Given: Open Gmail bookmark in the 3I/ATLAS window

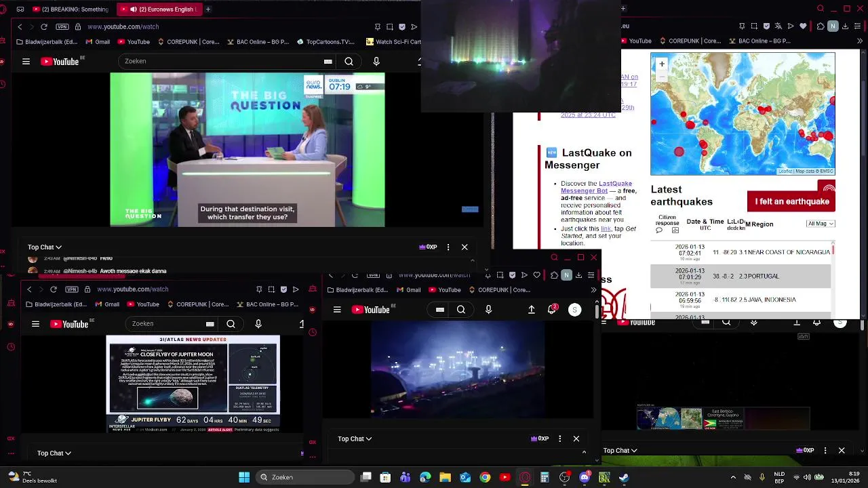Looking at the screenshot, I should (107, 304).
